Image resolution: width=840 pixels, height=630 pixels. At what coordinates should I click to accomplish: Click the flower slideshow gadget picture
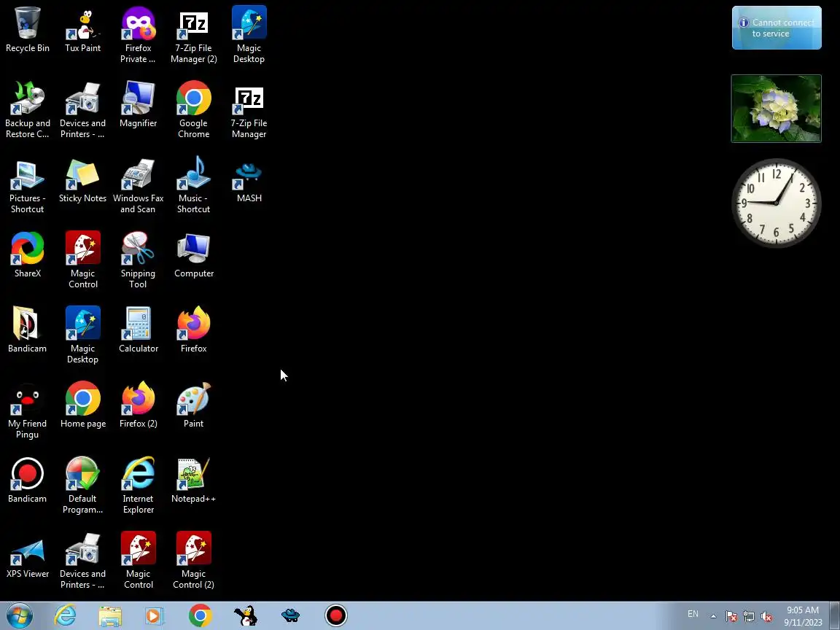[776, 108]
